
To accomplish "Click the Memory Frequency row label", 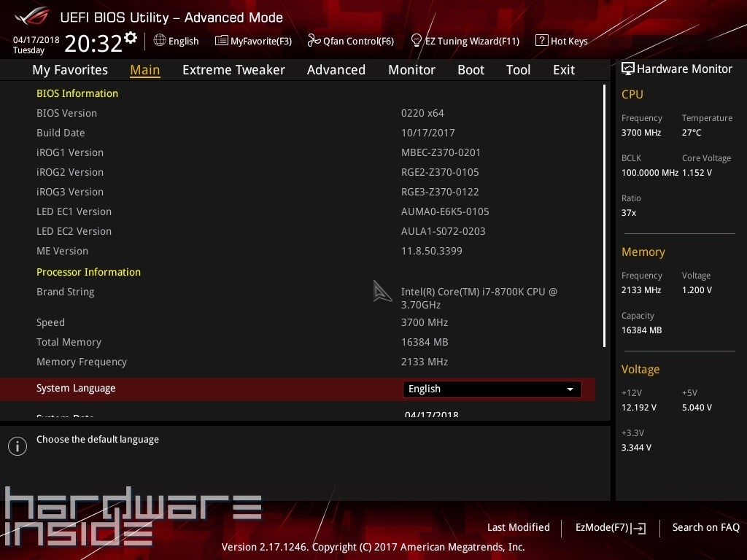I will click(82, 362).
